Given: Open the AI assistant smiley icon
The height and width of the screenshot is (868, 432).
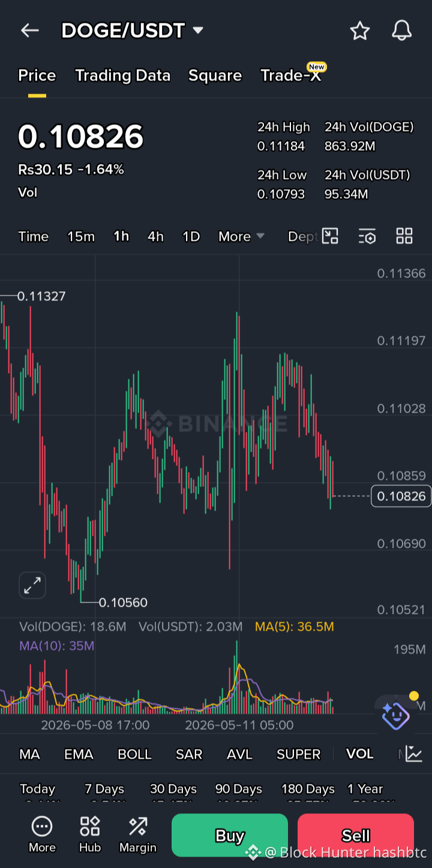Looking at the screenshot, I should [395, 715].
